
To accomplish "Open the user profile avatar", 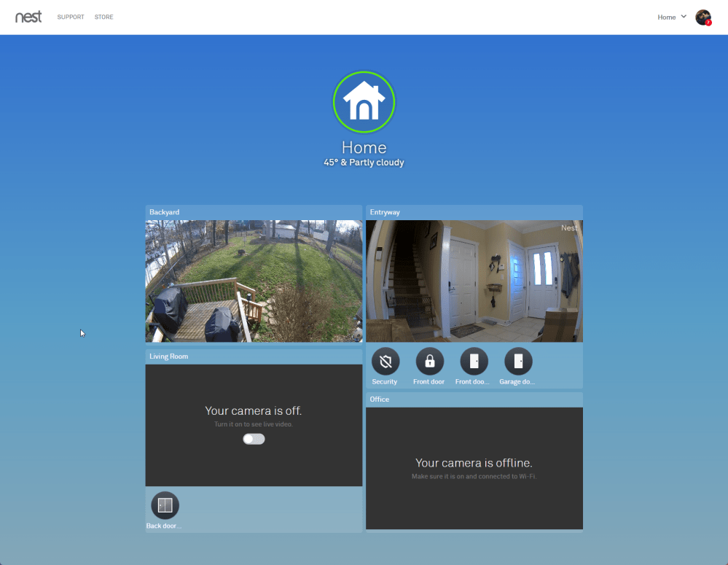I will 702,17.
